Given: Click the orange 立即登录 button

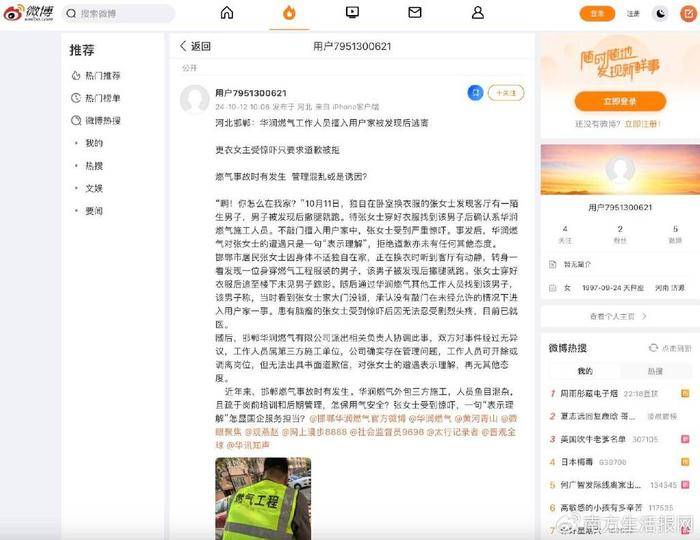Looking at the screenshot, I should coord(619,101).
